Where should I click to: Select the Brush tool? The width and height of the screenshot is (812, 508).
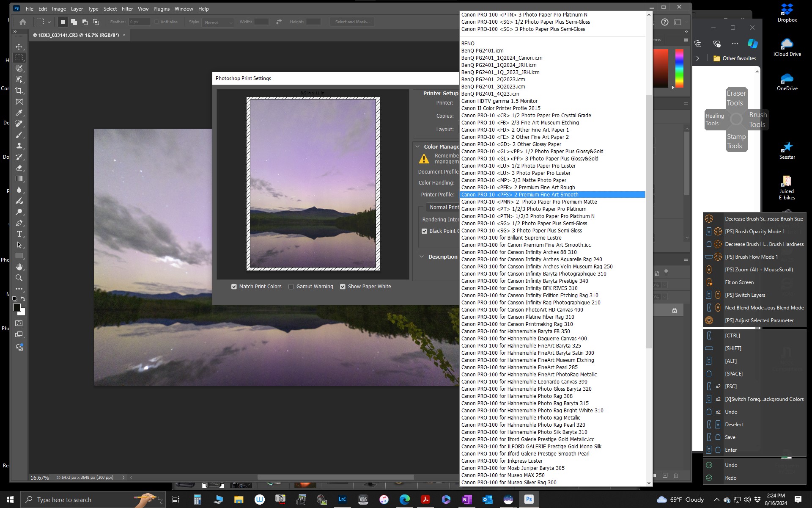pos(19,135)
